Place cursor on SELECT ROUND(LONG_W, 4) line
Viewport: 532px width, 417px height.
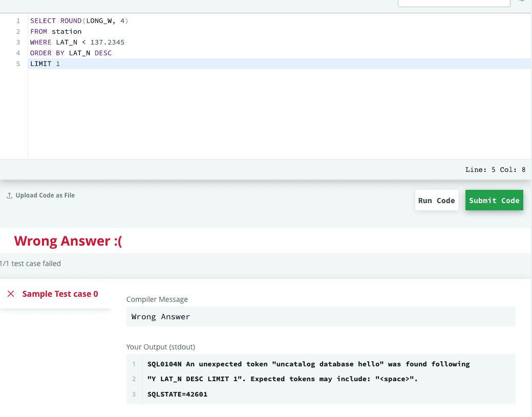79,21
